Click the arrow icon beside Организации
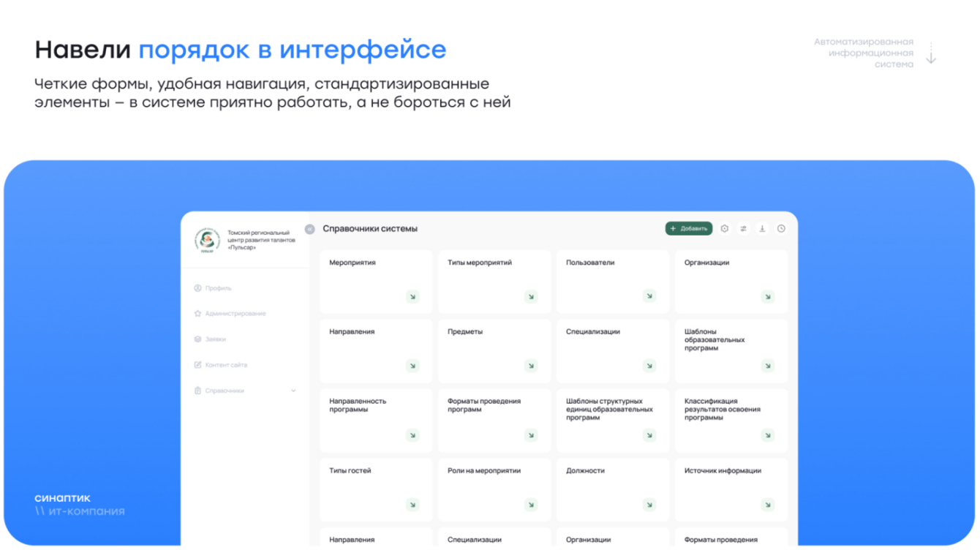The height and width of the screenshot is (550, 980). [x=768, y=296]
